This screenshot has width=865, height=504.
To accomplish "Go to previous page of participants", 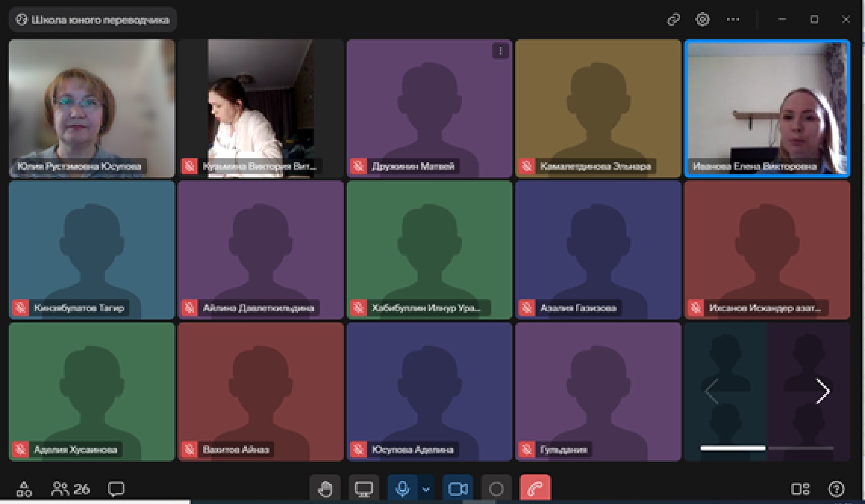I will click(x=711, y=391).
